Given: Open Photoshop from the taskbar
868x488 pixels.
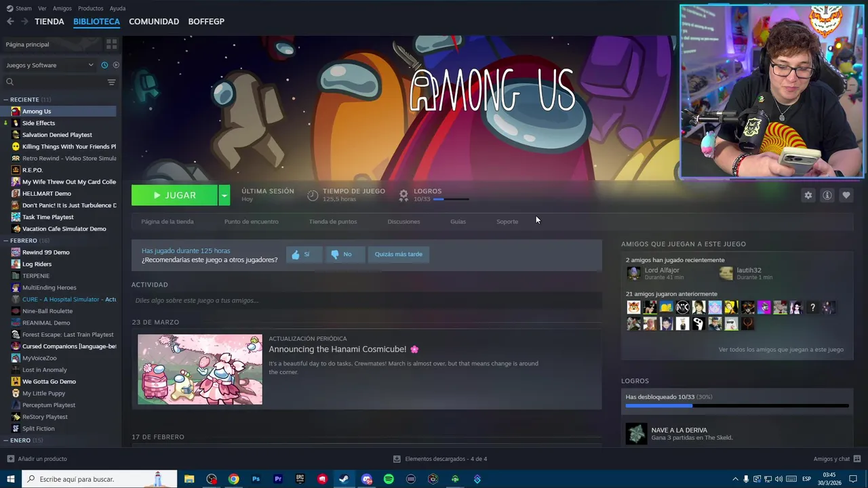Looking at the screenshot, I should (x=256, y=479).
